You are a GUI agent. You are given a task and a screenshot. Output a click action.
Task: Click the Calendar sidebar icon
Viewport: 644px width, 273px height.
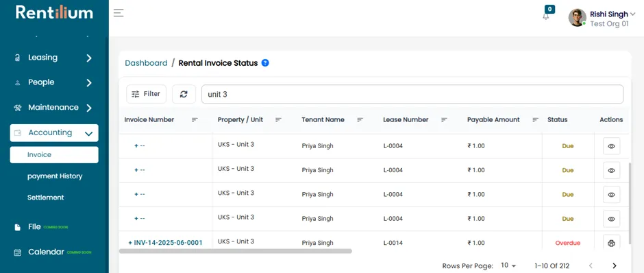point(17,252)
